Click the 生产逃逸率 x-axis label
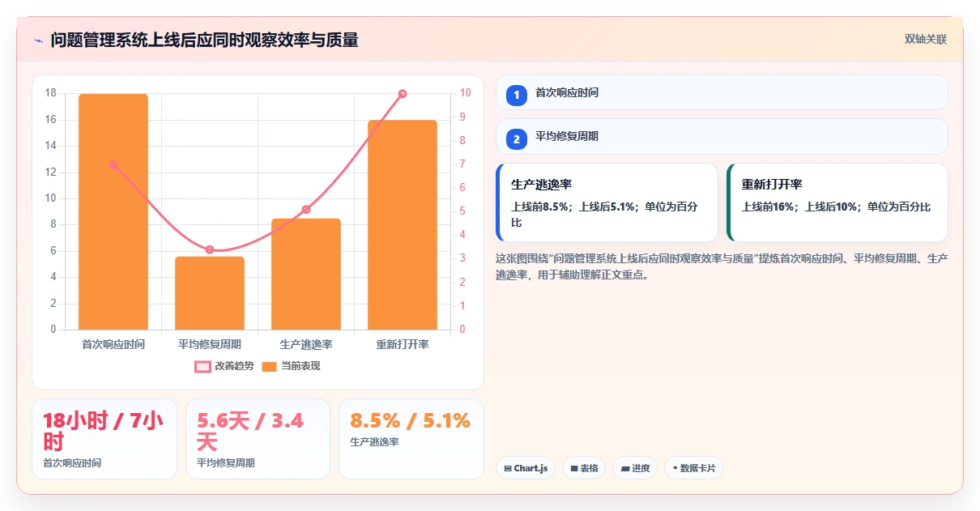 [x=306, y=344]
